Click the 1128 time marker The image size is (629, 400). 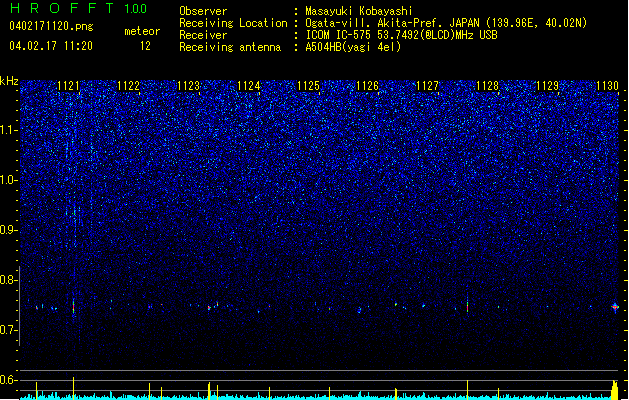point(487,85)
